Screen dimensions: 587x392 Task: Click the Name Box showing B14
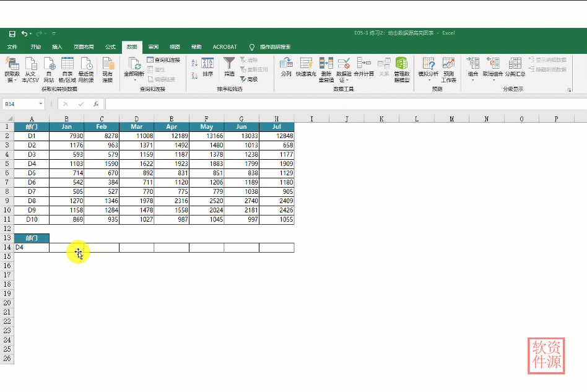tap(20, 104)
